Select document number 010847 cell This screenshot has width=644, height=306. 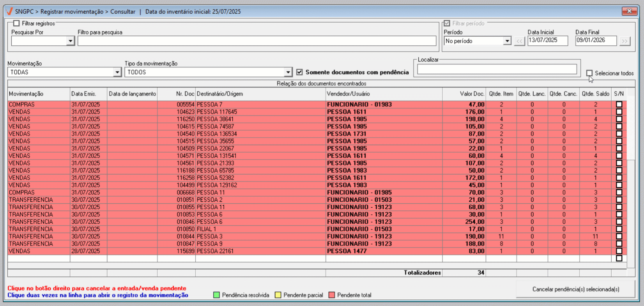click(x=176, y=244)
